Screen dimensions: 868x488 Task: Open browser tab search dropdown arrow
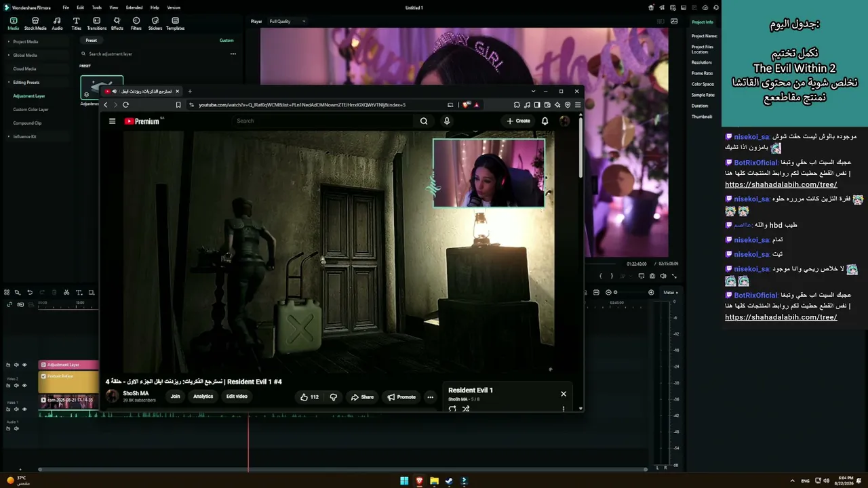(x=534, y=91)
